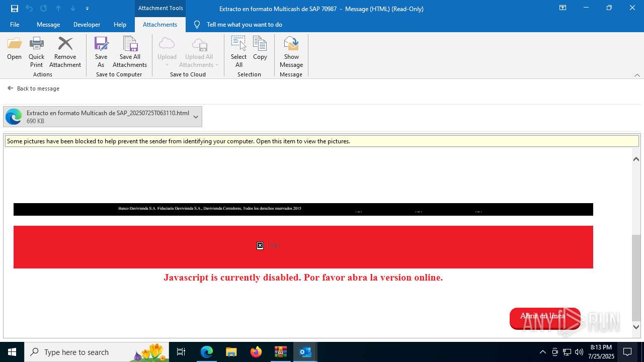Click Next Item down arrow in quick access
Viewport: 644px width, 362px height.
73,9
